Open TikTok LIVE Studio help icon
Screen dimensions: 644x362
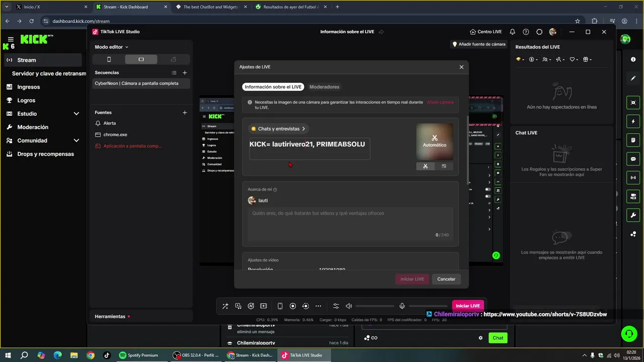(526, 32)
